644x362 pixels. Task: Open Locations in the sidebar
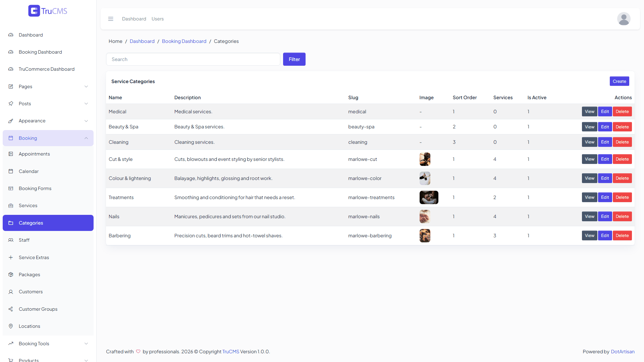coord(48,326)
